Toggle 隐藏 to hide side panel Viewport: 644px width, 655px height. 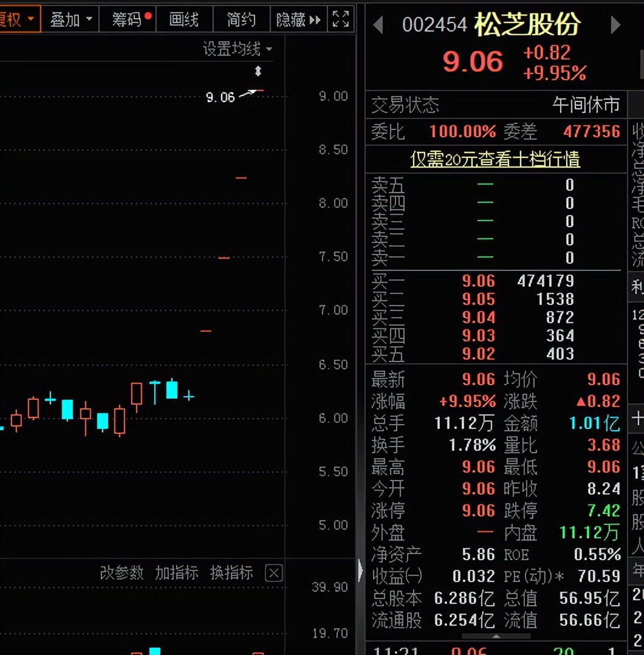pyautogui.click(x=298, y=19)
